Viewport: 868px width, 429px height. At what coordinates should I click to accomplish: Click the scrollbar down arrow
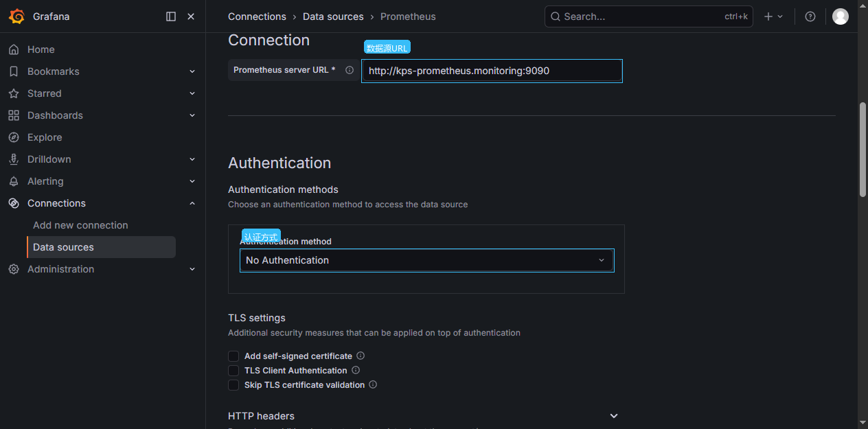tap(863, 422)
